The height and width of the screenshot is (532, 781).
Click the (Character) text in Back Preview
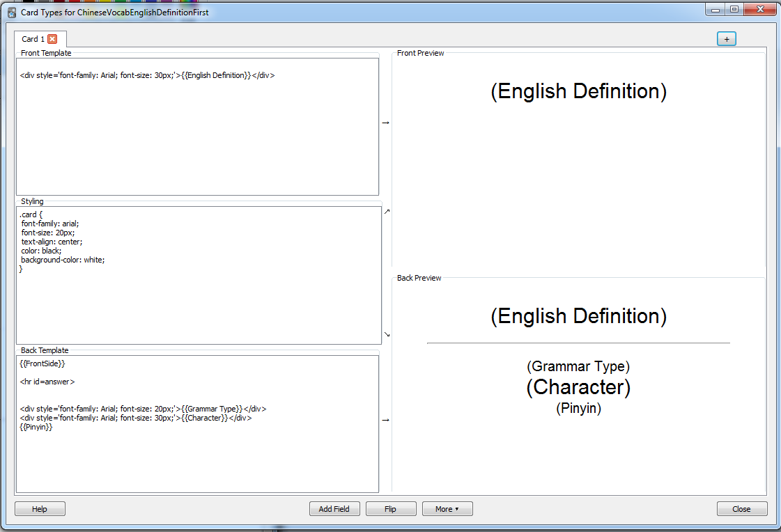pos(578,387)
